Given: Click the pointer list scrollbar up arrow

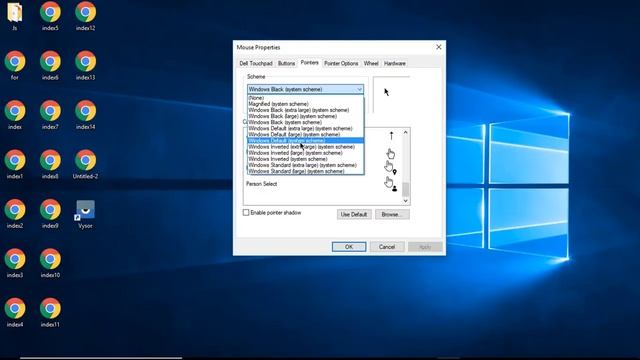Looking at the screenshot, I should pyautogui.click(x=405, y=132).
